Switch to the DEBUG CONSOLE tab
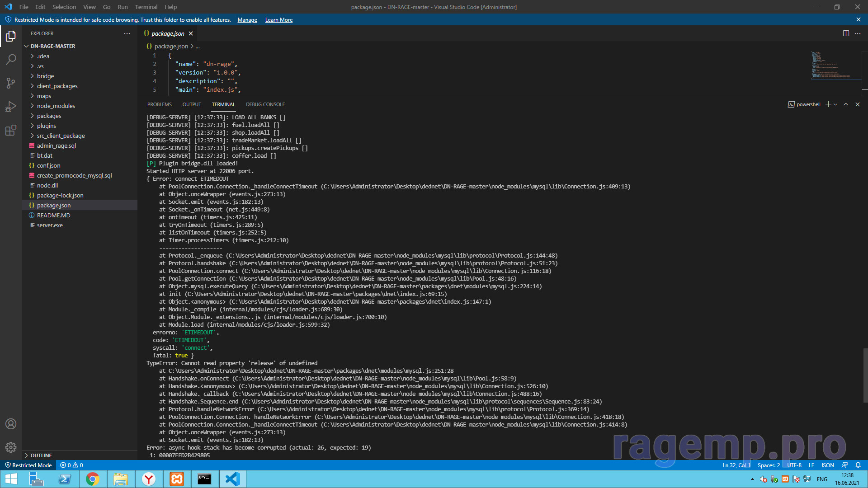This screenshot has width=868, height=488. pyautogui.click(x=265, y=104)
